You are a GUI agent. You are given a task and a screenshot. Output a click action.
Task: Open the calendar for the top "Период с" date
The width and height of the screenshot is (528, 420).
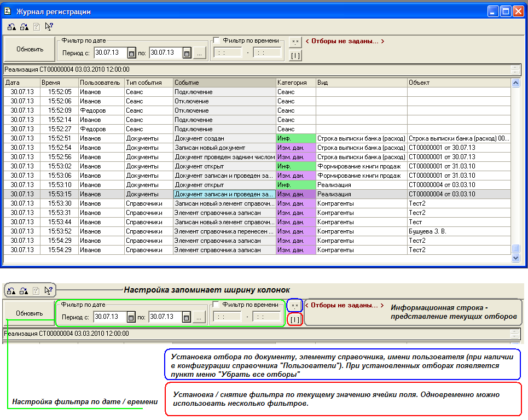[x=131, y=53]
